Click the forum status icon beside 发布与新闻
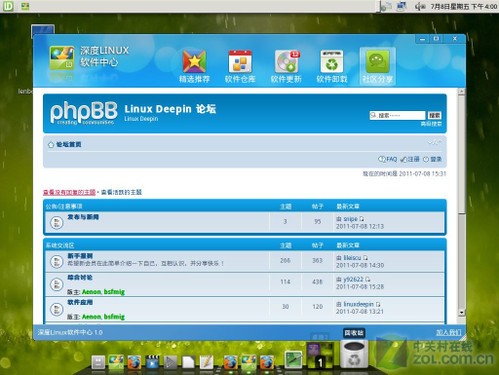This screenshot has width=499, height=375. click(56, 223)
